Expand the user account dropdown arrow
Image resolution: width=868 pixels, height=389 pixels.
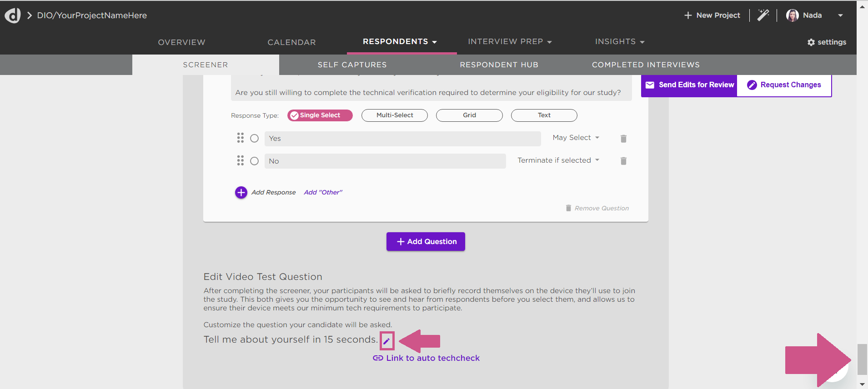841,15
